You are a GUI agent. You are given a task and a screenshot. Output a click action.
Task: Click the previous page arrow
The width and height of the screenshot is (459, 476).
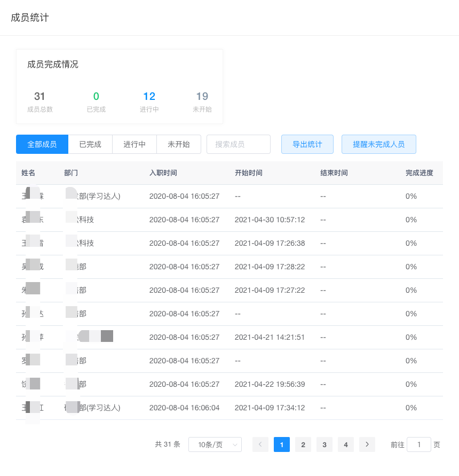click(x=260, y=444)
